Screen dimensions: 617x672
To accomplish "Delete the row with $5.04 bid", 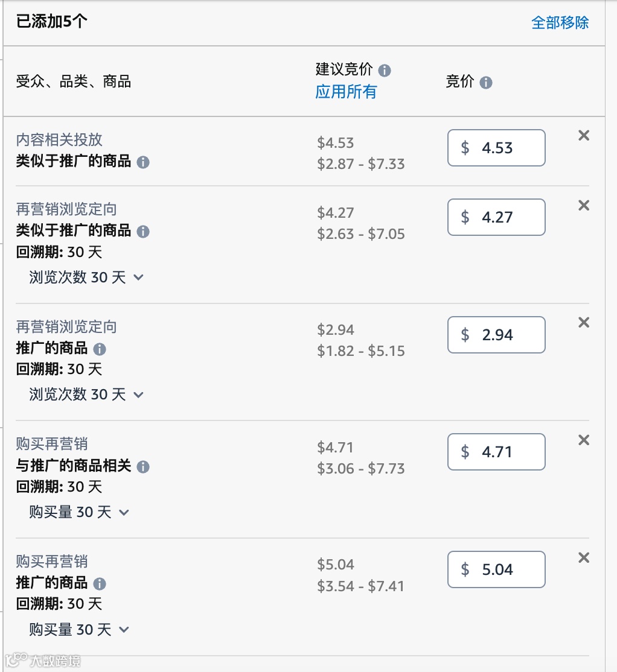I will pyautogui.click(x=584, y=557).
